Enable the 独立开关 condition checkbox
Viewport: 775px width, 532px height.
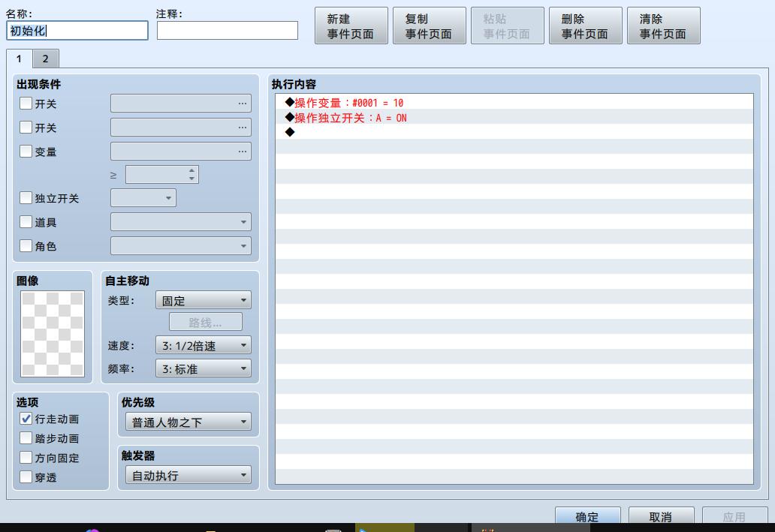click(26, 198)
